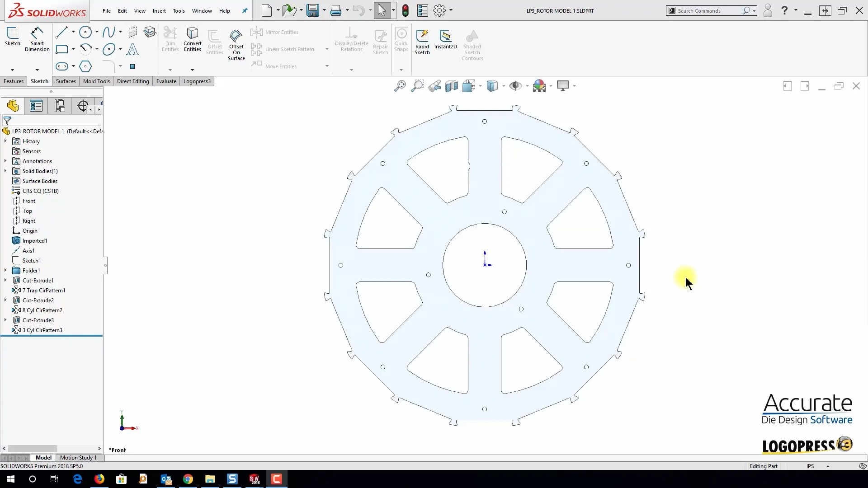Screen dimensions: 868x488
Task: Toggle Instant2D on or off
Action: click(x=445, y=40)
